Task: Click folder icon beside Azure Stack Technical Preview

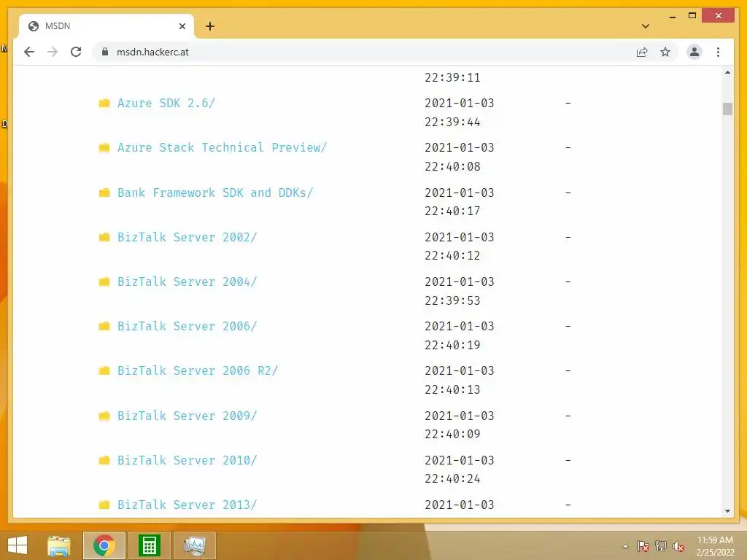Action: point(104,147)
